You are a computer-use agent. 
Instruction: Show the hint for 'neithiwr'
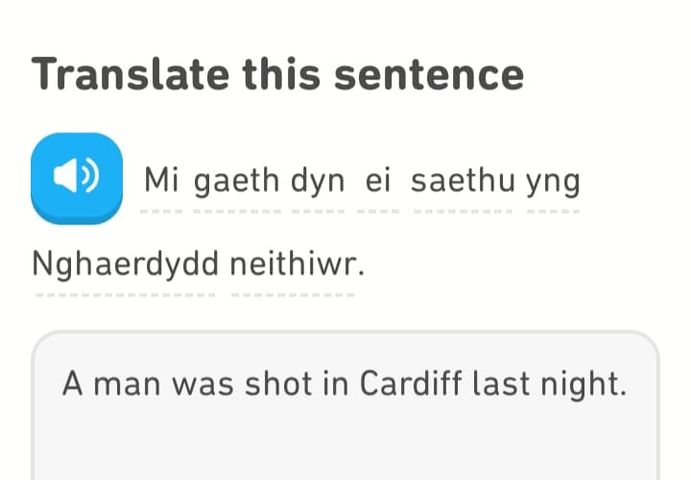point(297,264)
